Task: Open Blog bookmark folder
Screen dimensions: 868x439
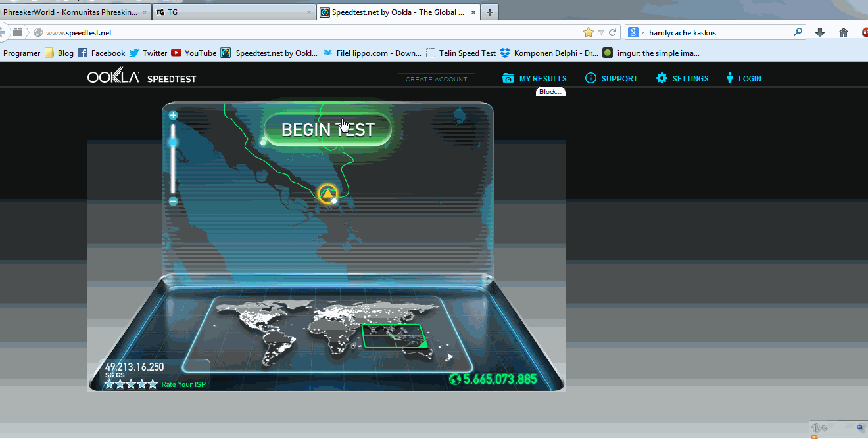Action: tap(59, 53)
